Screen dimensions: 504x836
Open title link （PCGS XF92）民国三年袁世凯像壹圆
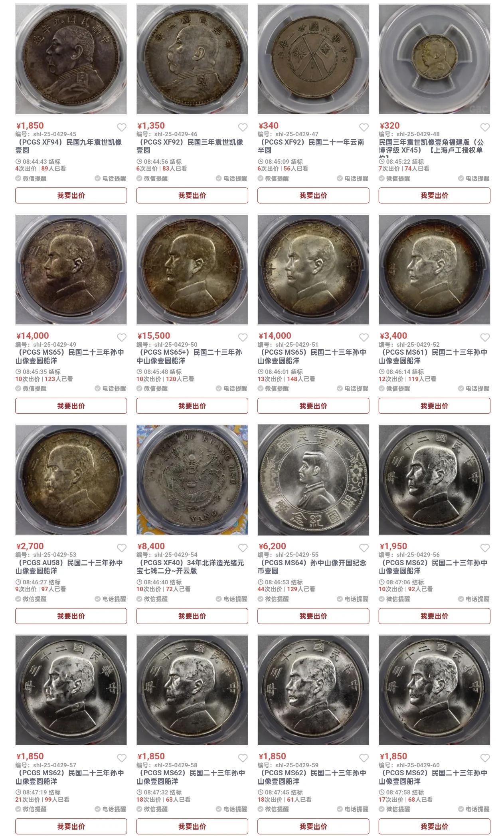190,146
